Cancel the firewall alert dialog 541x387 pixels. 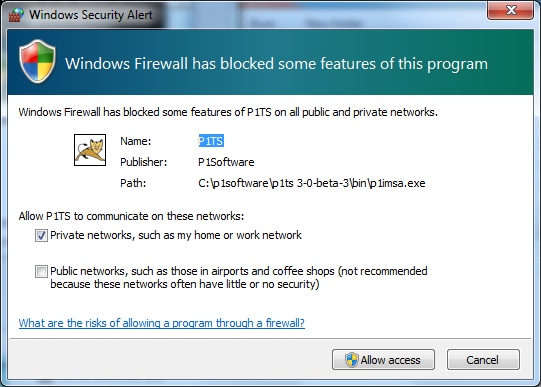[483, 360]
